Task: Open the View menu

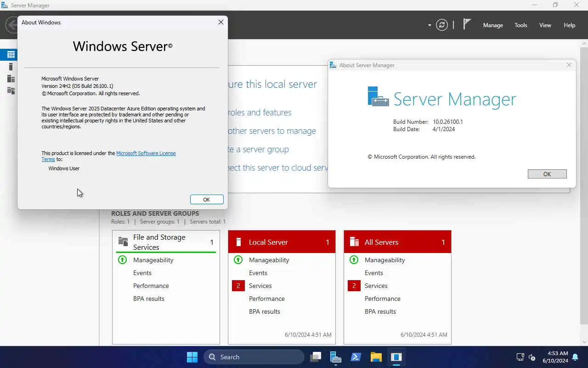Action: pyautogui.click(x=545, y=25)
